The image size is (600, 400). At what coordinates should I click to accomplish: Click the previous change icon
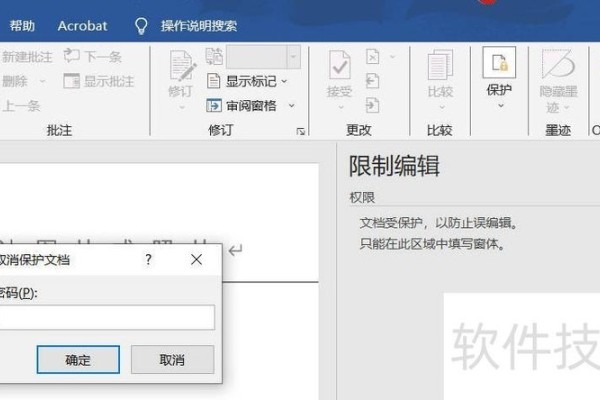coord(372,81)
